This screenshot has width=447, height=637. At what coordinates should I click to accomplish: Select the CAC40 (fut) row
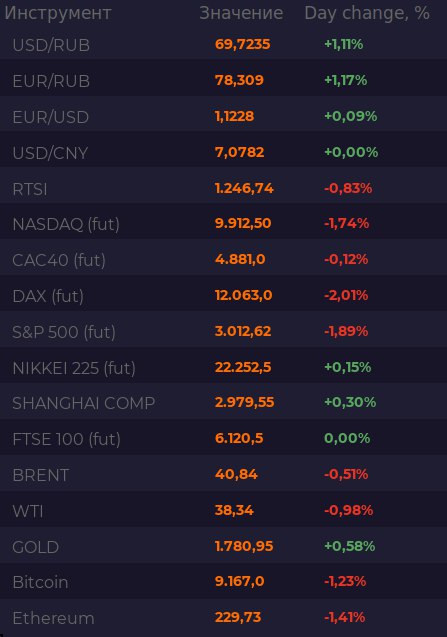[224, 258]
